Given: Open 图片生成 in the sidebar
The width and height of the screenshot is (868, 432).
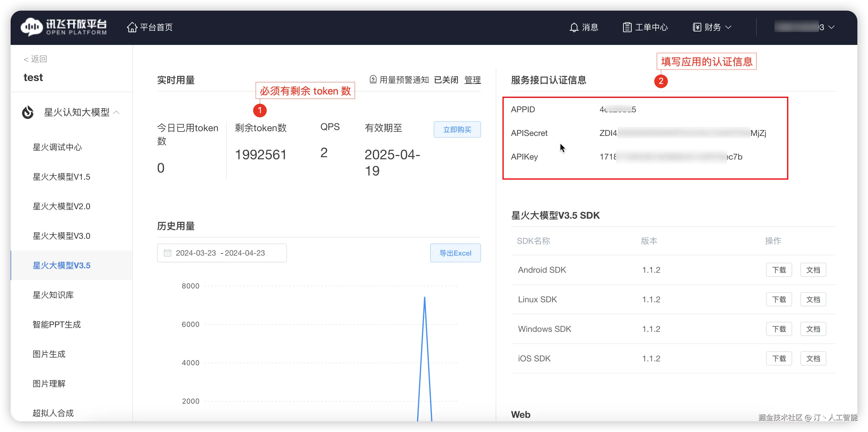Looking at the screenshot, I should (49, 354).
